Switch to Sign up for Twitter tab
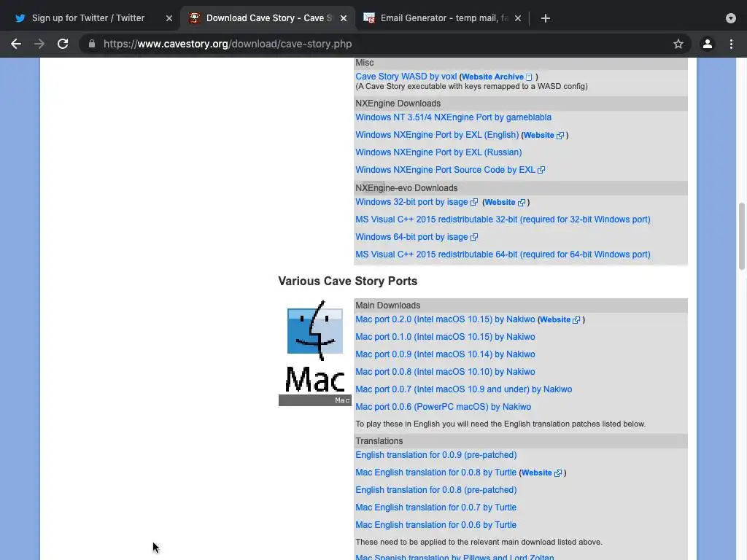Screen dimensions: 747x560 pos(88,18)
